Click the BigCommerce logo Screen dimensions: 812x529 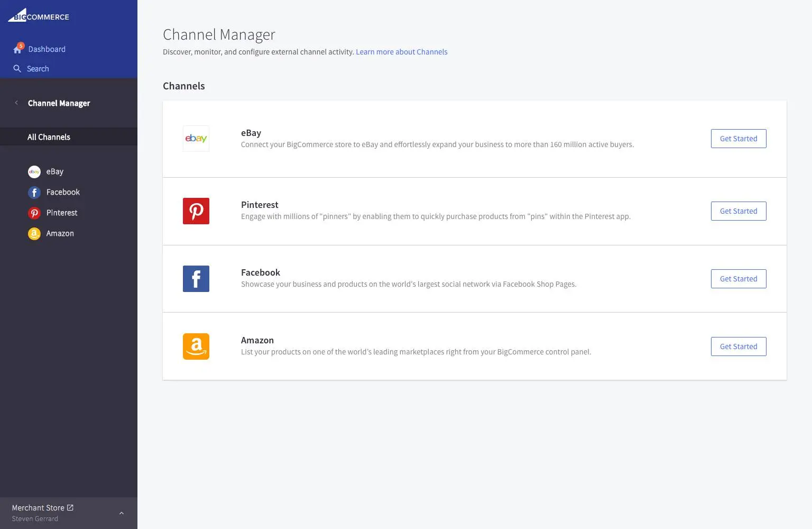[x=39, y=16]
